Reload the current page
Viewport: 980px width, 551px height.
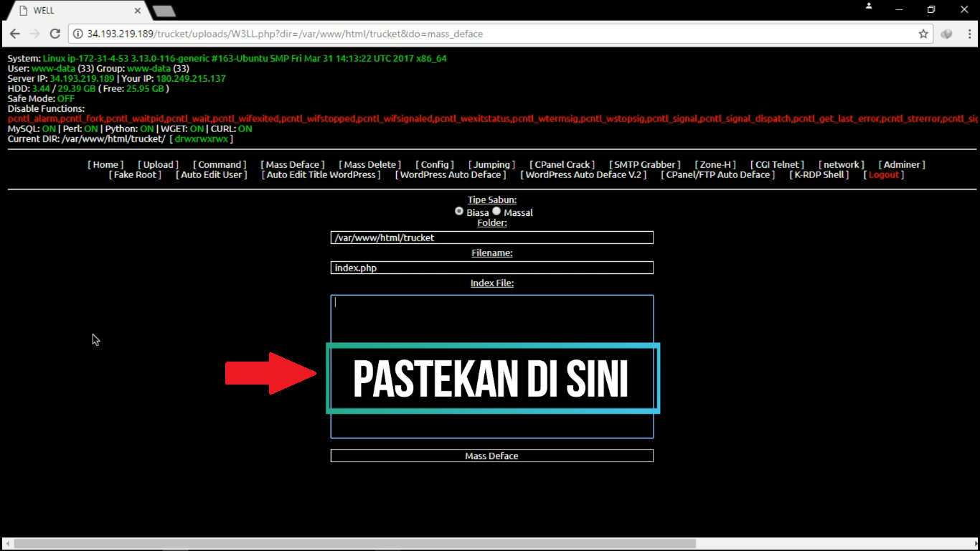click(55, 33)
